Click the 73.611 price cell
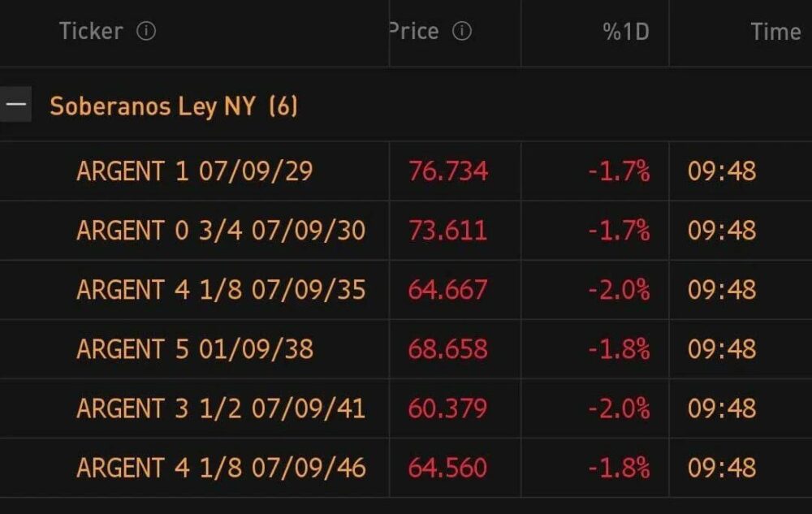812x514 pixels. (447, 231)
